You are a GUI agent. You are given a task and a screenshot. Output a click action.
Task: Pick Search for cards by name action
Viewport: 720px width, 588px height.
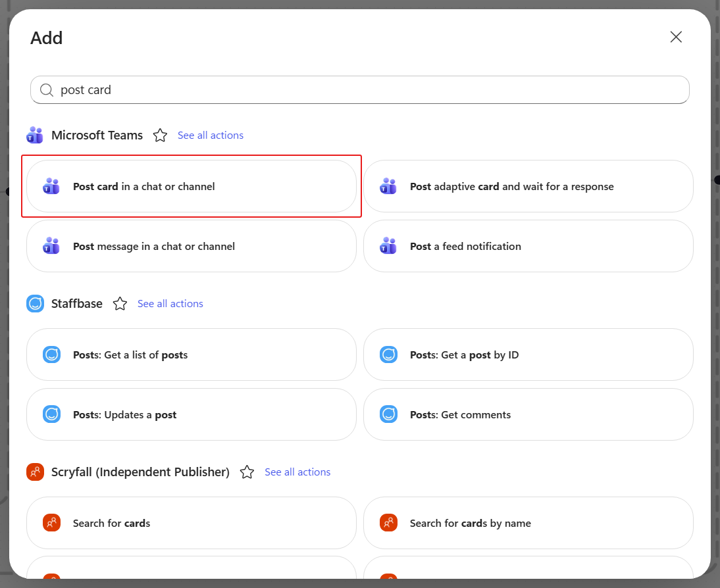528,523
